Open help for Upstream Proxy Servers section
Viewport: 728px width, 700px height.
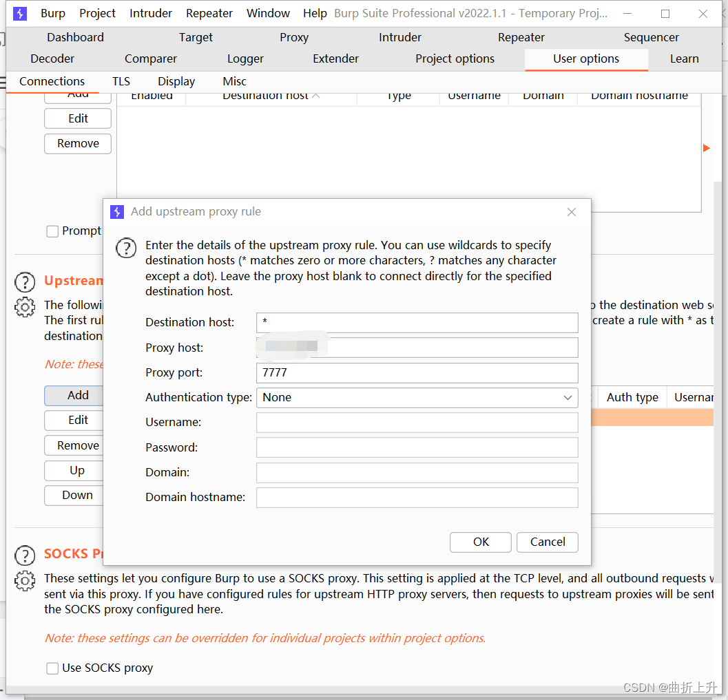[25, 282]
